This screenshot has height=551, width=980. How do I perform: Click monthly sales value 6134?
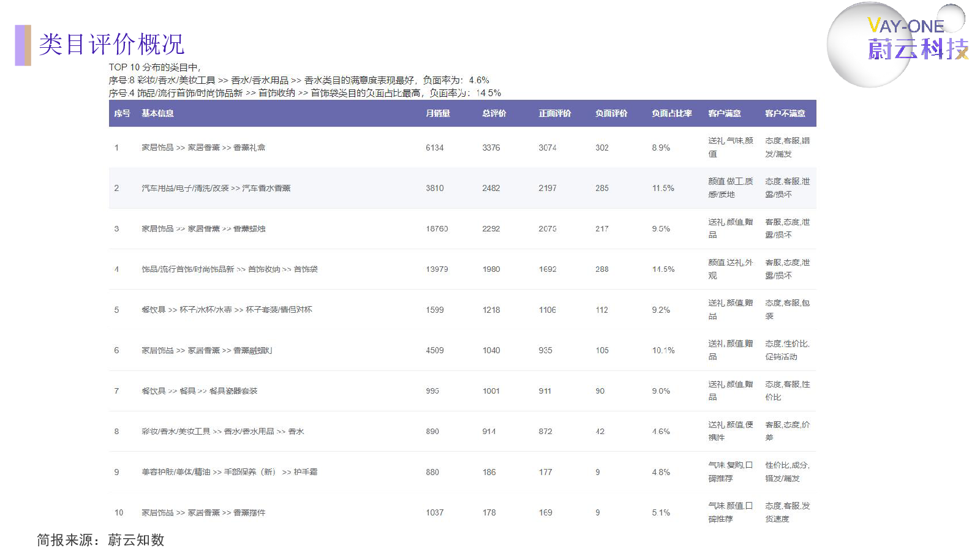point(435,148)
